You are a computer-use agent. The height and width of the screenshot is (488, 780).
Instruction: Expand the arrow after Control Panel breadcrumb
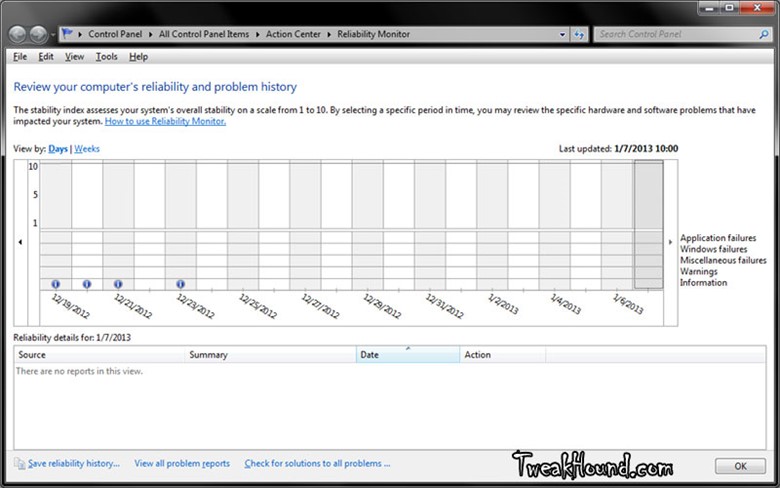151,34
